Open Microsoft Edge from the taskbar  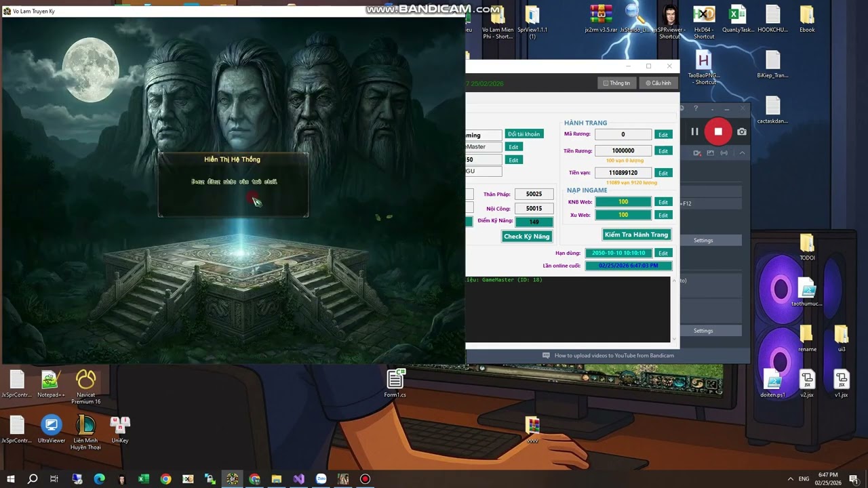[99, 479]
